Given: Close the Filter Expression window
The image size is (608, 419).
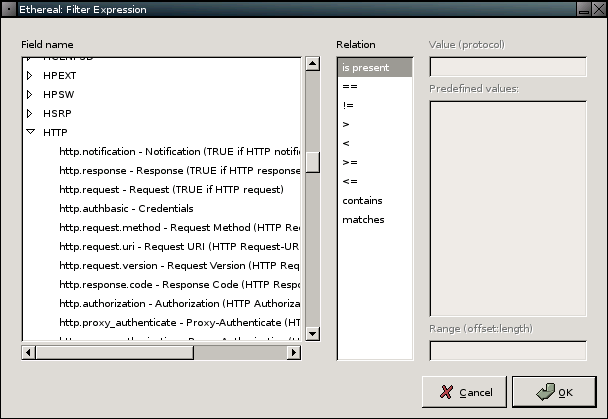Looking at the screenshot, I should click(599, 9).
